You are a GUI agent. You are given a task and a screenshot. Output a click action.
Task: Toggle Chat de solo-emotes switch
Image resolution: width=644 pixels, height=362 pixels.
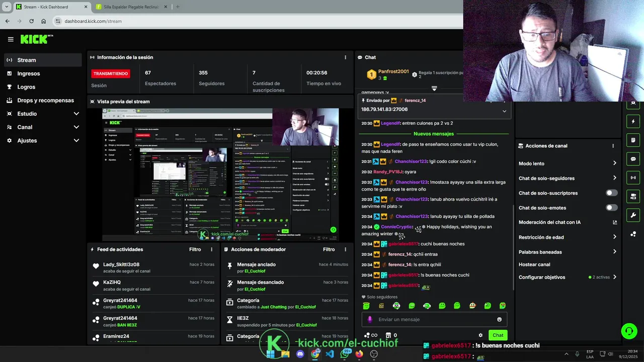click(x=612, y=208)
